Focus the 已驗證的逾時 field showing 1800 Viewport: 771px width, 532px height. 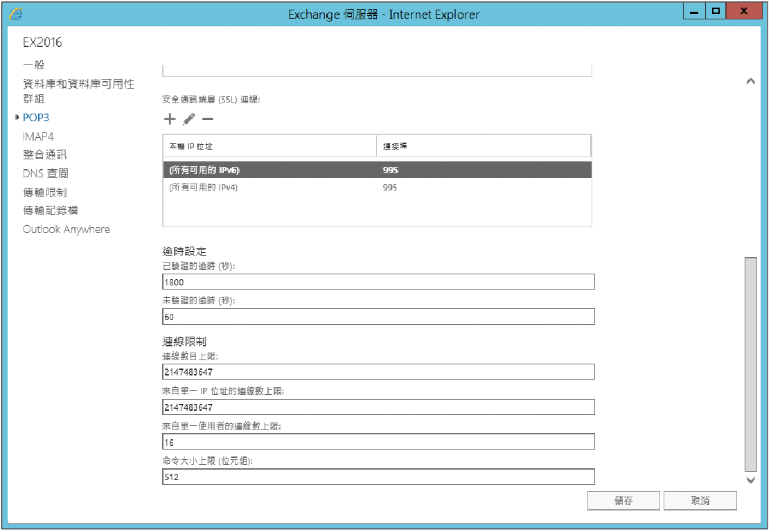(x=379, y=282)
